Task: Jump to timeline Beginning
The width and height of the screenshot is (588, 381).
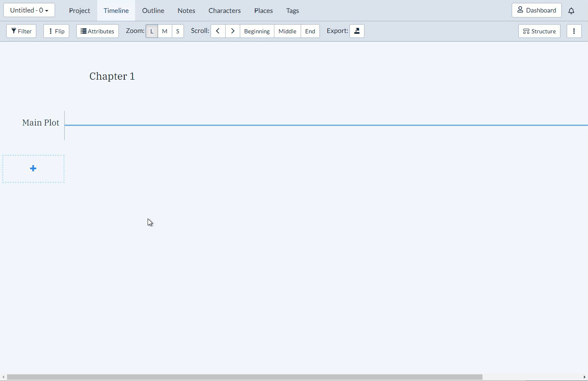Action: [257, 31]
